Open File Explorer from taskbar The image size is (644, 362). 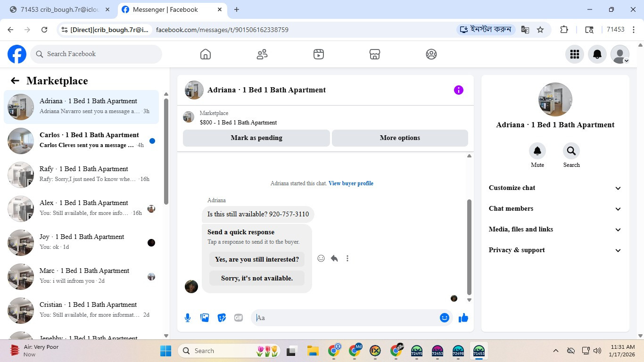pyautogui.click(x=313, y=351)
